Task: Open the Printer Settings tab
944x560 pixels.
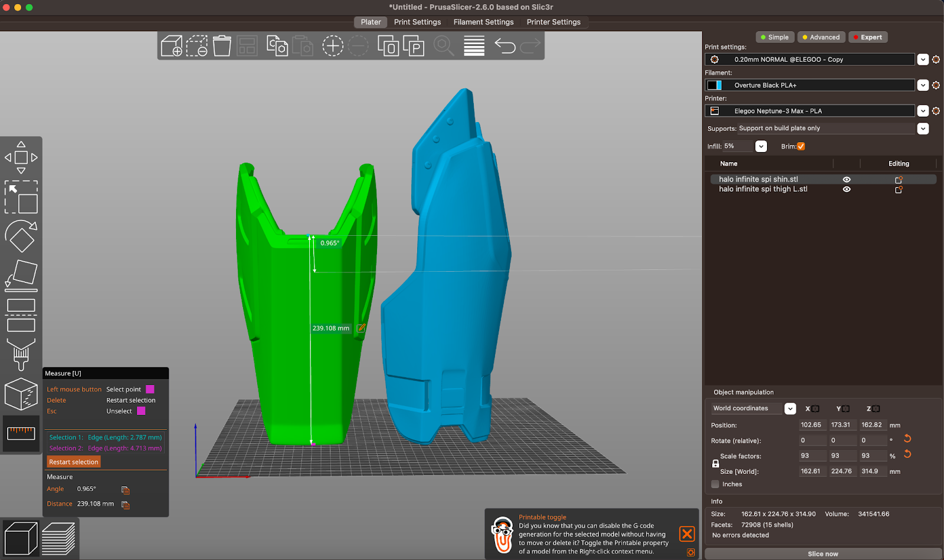Action: 553,22
